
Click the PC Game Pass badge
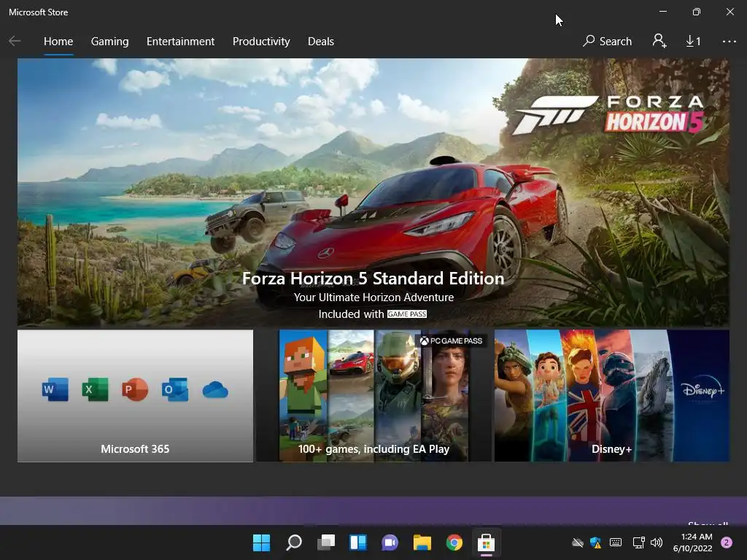pyautogui.click(x=451, y=341)
